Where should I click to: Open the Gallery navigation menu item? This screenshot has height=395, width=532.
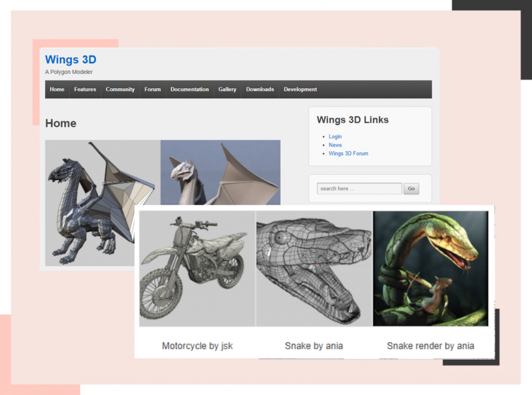(x=227, y=89)
